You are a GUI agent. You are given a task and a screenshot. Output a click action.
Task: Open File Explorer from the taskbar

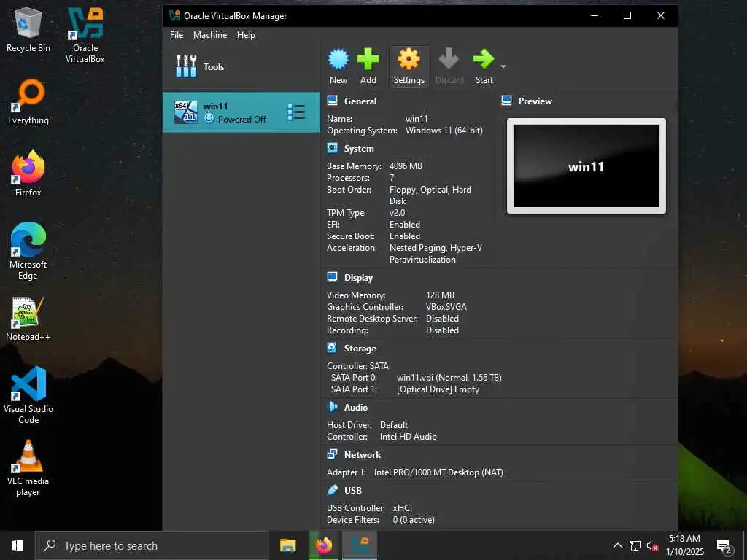[287, 545]
